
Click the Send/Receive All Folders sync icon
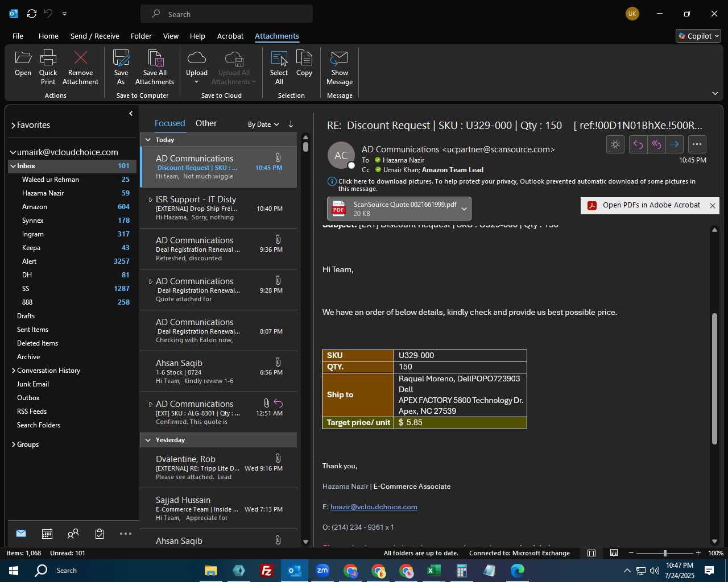32,14
